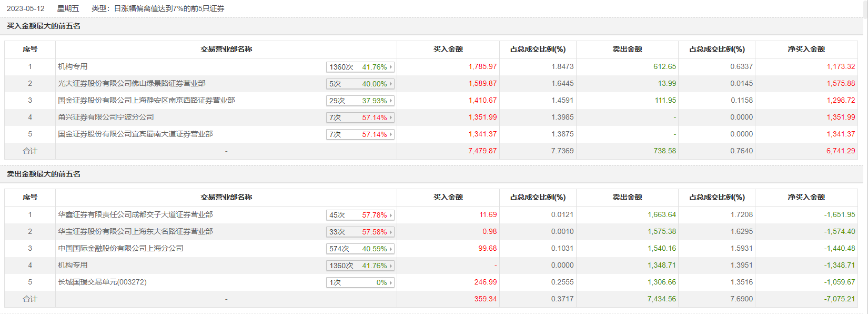The height and width of the screenshot is (314, 868).
Task: Expand the 45次 57.78% stats box
Action: click(360, 215)
